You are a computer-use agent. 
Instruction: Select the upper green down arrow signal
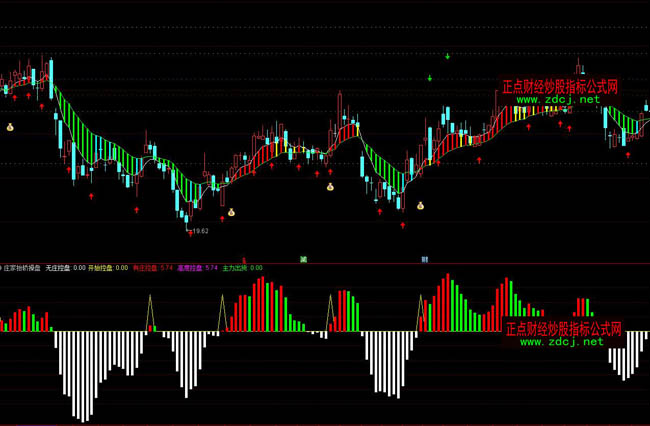(x=447, y=56)
